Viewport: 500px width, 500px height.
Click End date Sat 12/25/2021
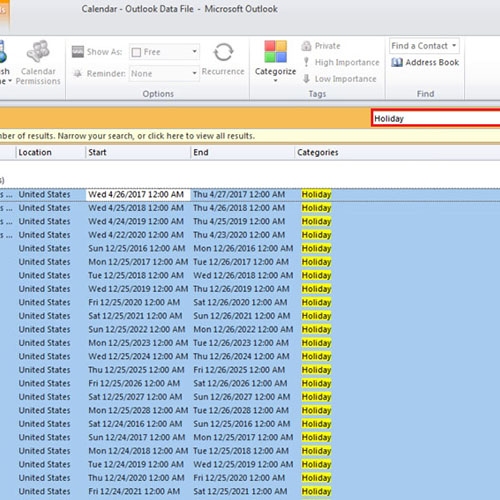coord(240,492)
